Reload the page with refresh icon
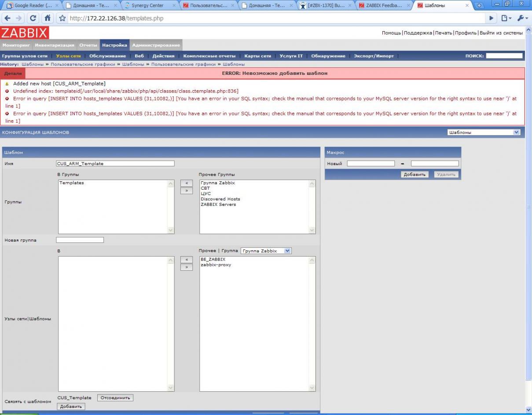This screenshot has width=532, height=415. 33,18
